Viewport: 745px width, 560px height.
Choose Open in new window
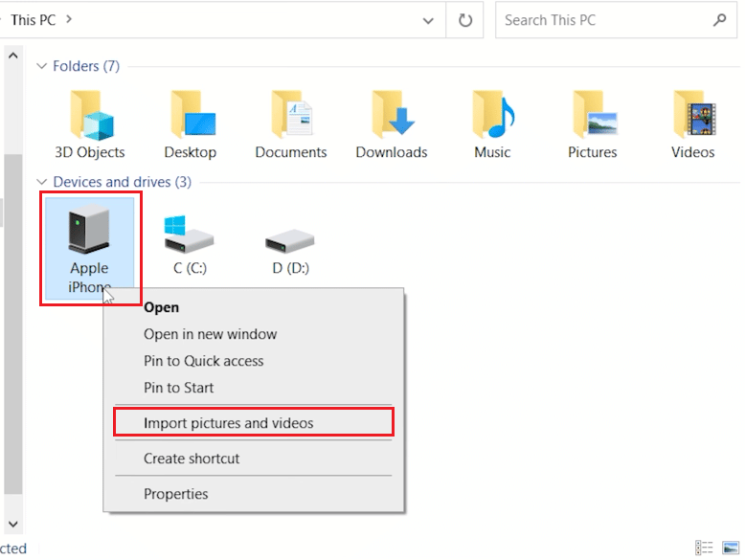(254, 334)
